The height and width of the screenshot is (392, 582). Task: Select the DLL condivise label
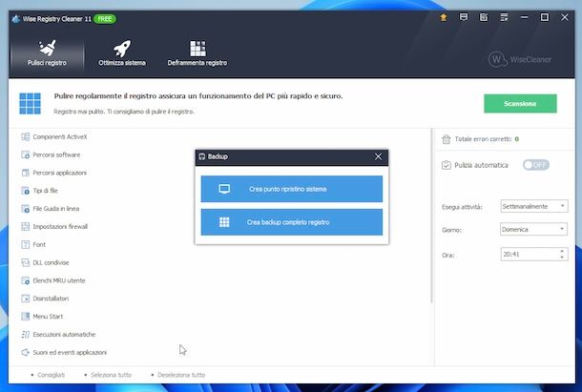tap(51, 262)
